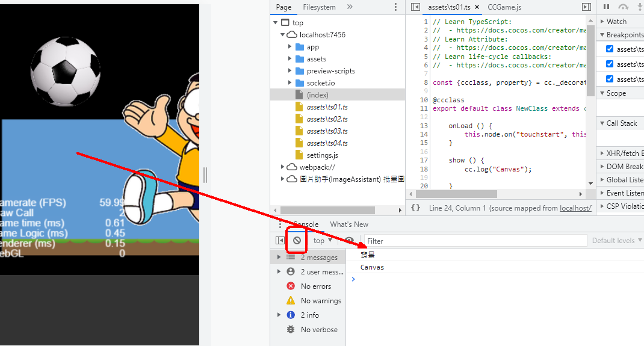Collapse the top frame tree node
This screenshot has width=644, height=346.
coord(276,23)
